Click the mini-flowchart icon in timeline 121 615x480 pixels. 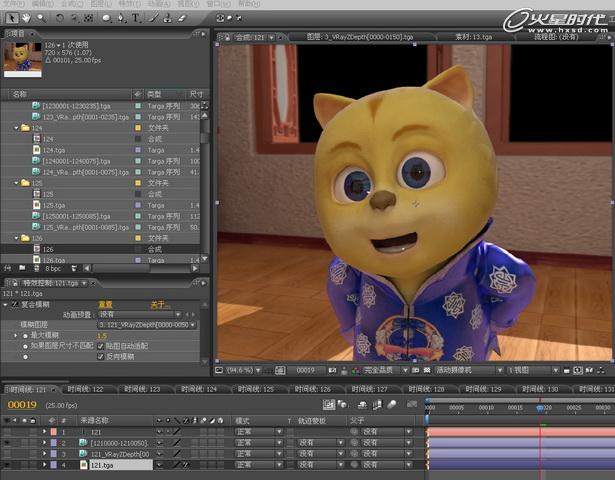(x=329, y=404)
